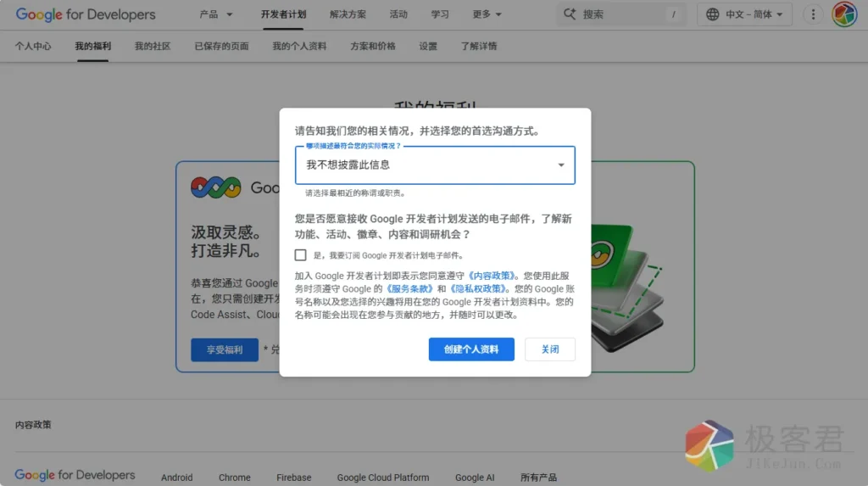Image resolution: width=868 pixels, height=486 pixels.
Task: Open the 产品 dropdown menu
Action: [216, 14]
